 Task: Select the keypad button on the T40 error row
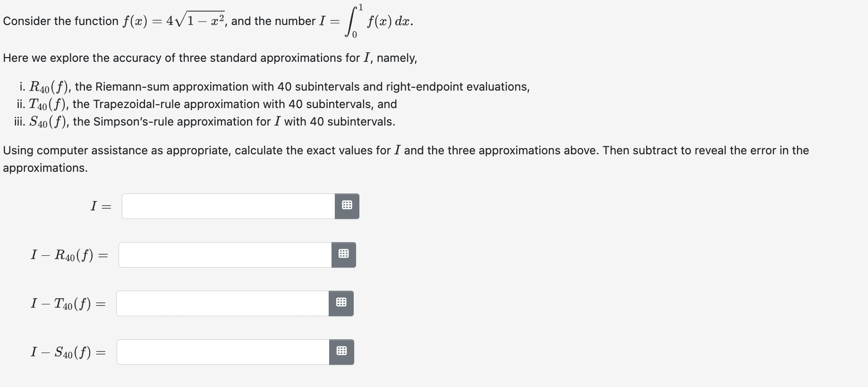[341, 303]
